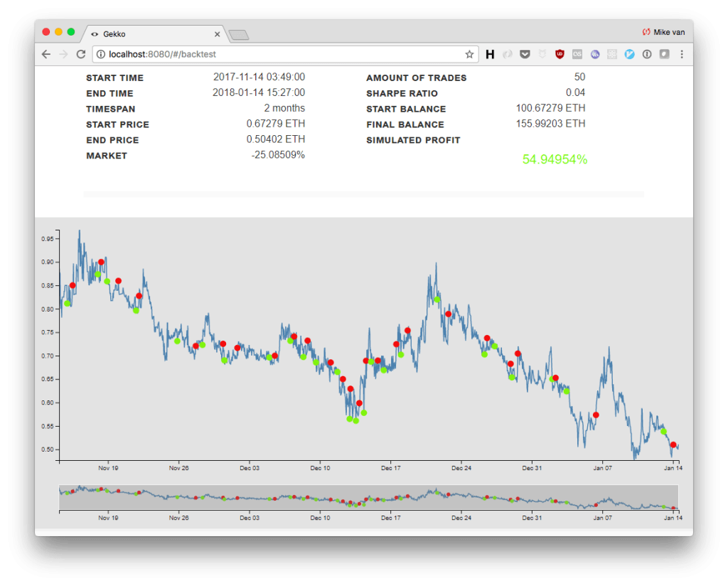The width and height of the screenshot is (728, 586).
Task: View site information for localhost
Action: (x=101, y=54)
